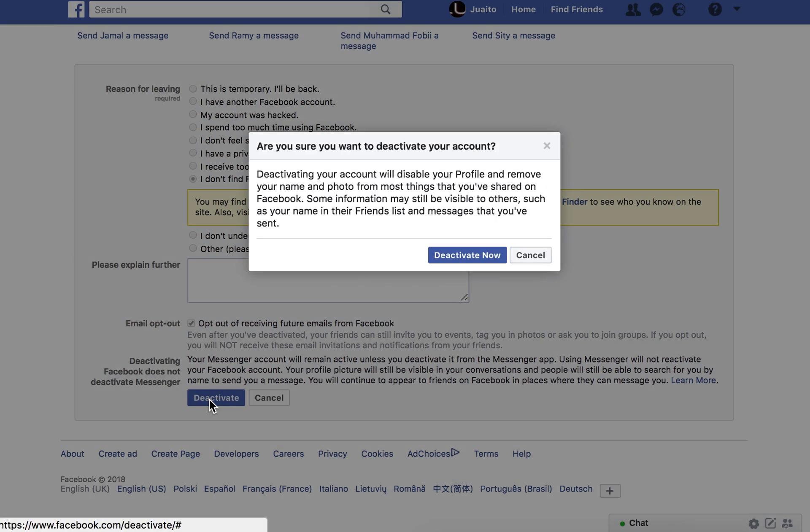
Task: Click Cancel button in dialog
Action: 529,255
